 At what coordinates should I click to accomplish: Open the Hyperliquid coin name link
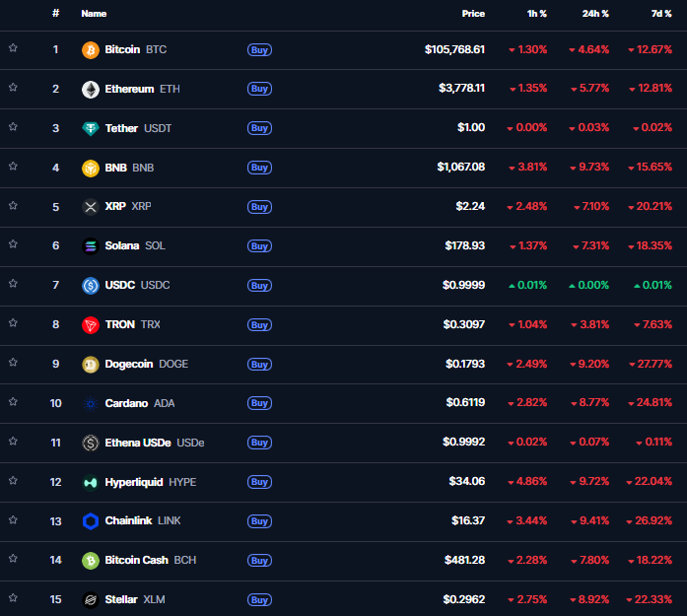click(134, 482)
